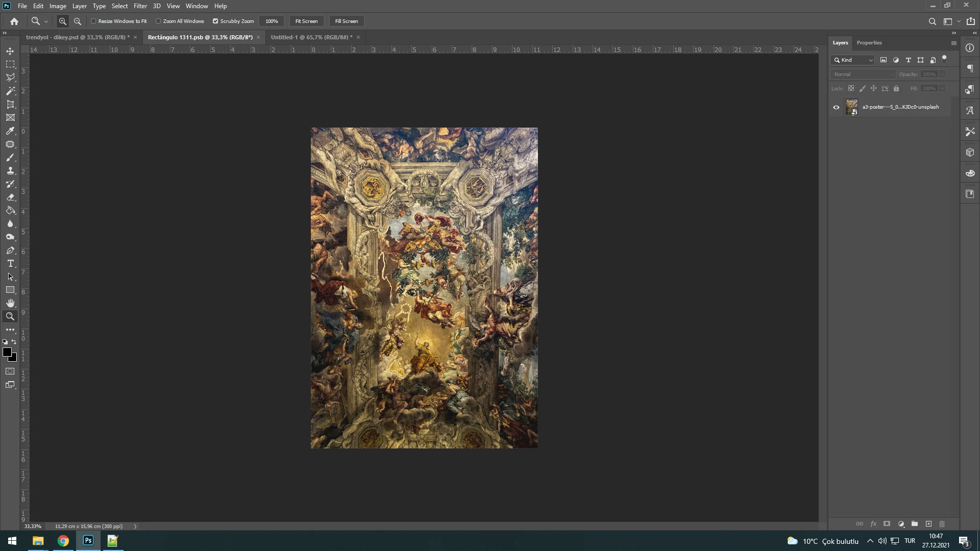Select the Magic Wand tool
This screenshot has height=551, width=980.
tap(10, 91)
